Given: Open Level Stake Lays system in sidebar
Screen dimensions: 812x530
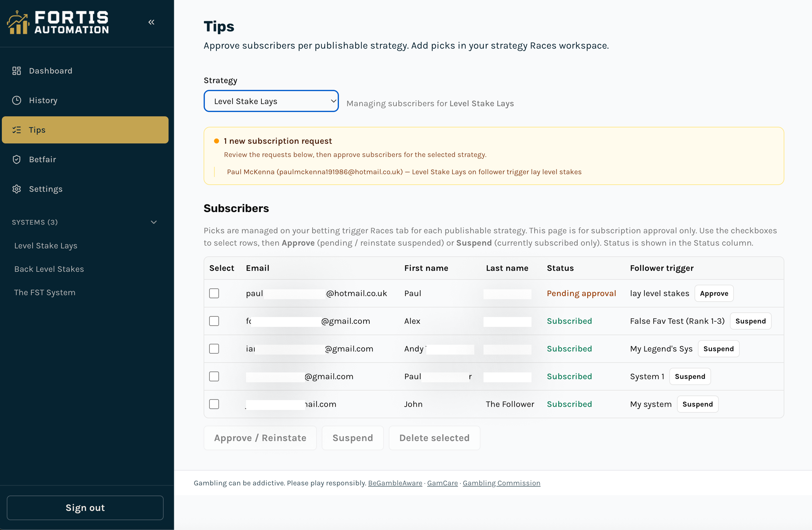Looking at the screenshot, I should coord(46,246).
